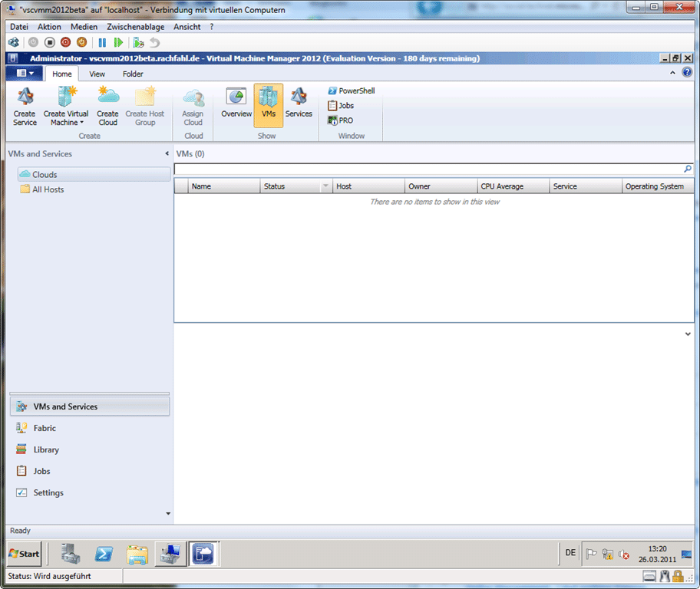Click the Turn Off VM toolbar icon
Screen dimensions: 700x589
tap(50, 42)
